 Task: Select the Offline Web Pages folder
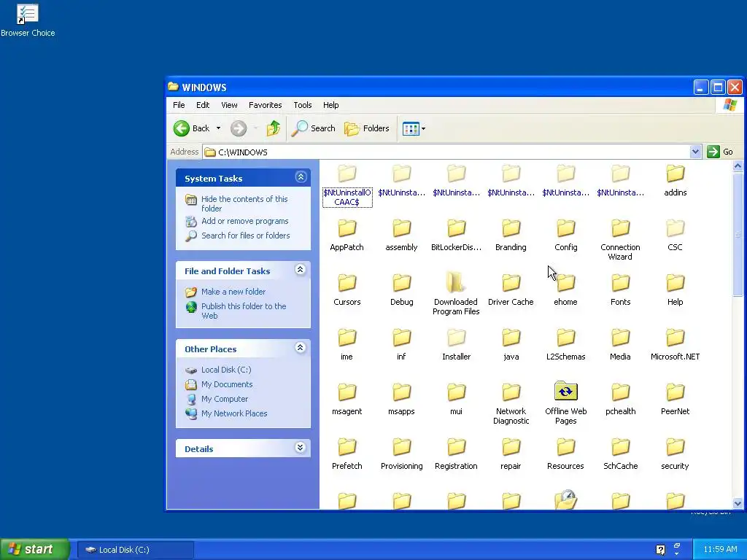pos(565,402)
